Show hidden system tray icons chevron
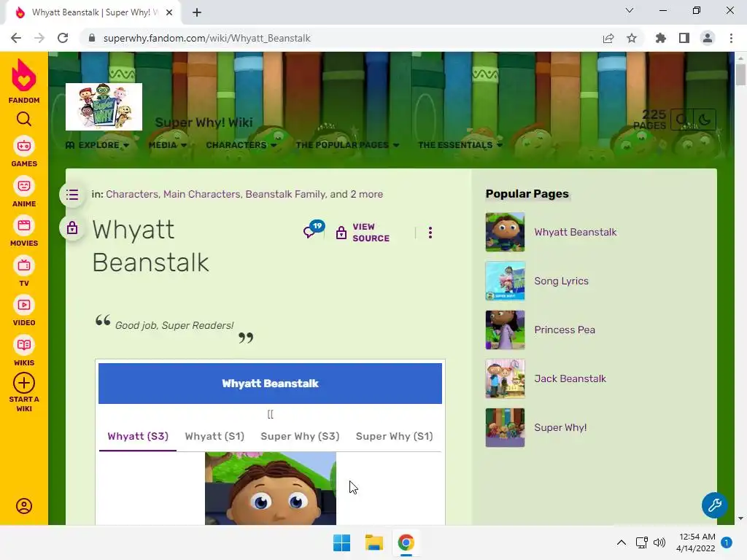The image size is (747, 560). click(x=622, y=542)
